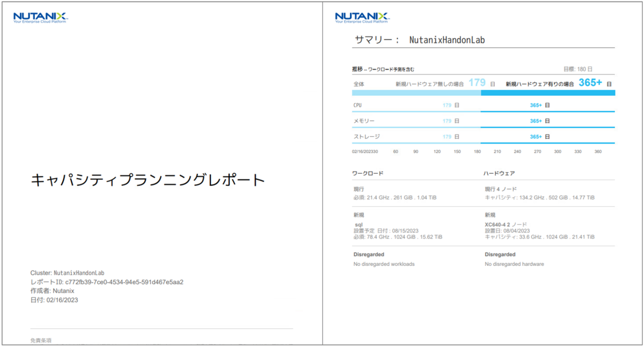The height and width of the screenshot is (347, 644).
Task: Click the dark blue segment of the 全体 bar
Action: (548, 93)
